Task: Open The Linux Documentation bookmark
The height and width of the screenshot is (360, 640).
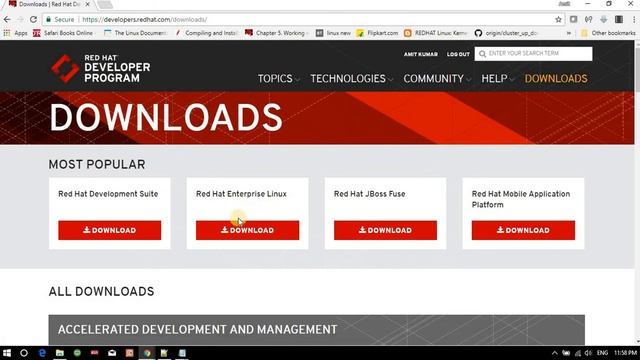Action: pos(135,33)
